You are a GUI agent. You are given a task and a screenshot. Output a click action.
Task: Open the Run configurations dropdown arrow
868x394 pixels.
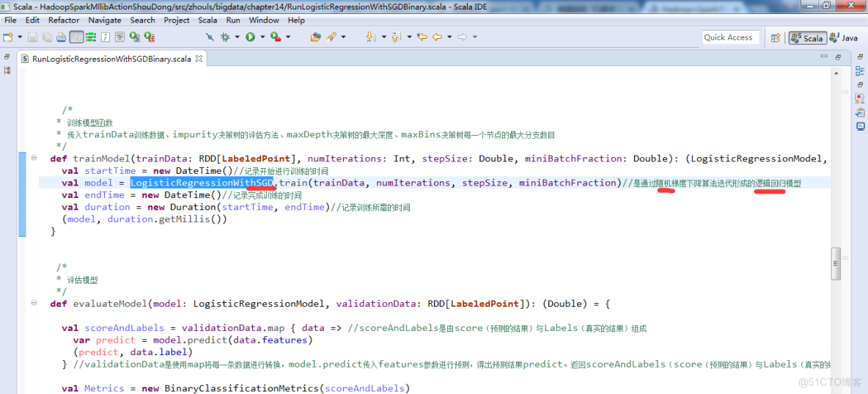click(262, 37)
